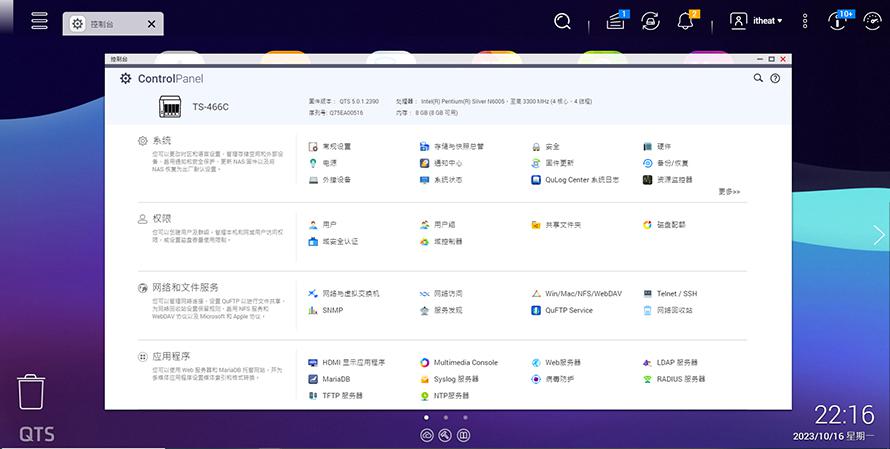Open the Quota (磁盘配额) settings
The width and height of the screenshot is (890, 449).
pos(664,225)
